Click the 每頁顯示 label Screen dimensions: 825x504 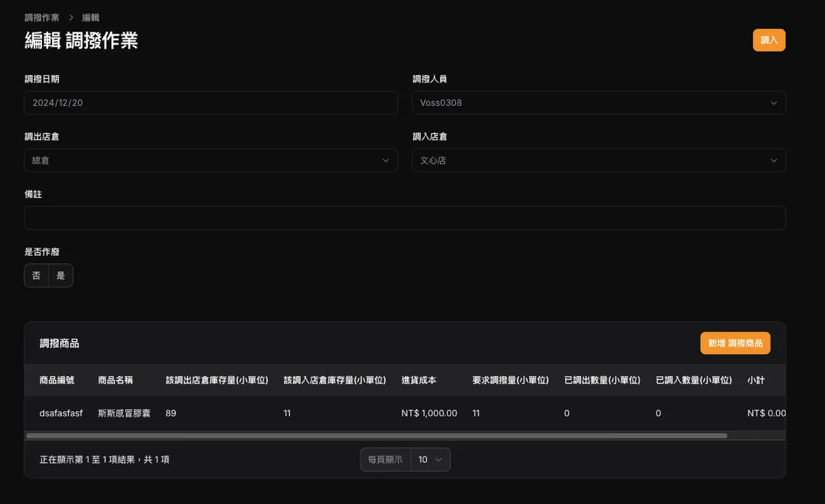tap(385, 459)
